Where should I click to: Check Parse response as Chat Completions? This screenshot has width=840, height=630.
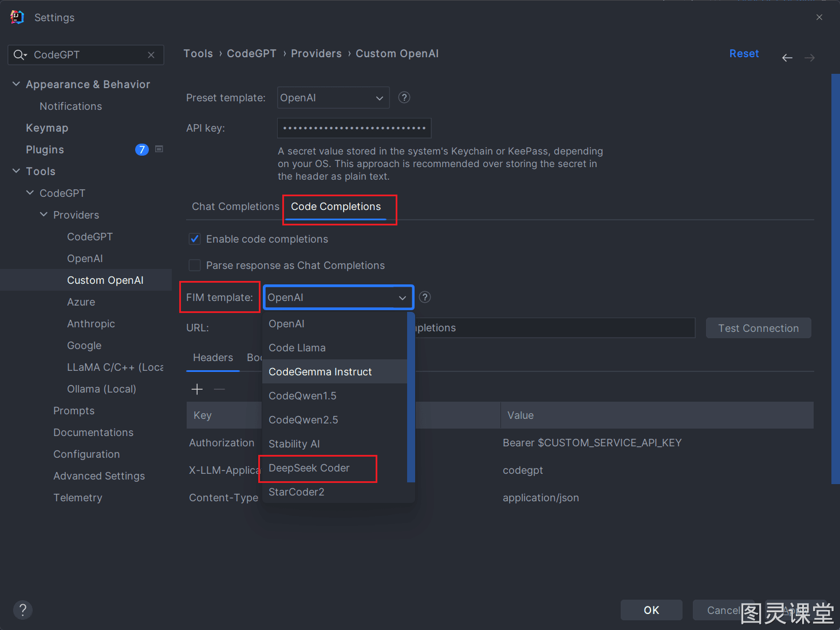[x=195, y=266]
